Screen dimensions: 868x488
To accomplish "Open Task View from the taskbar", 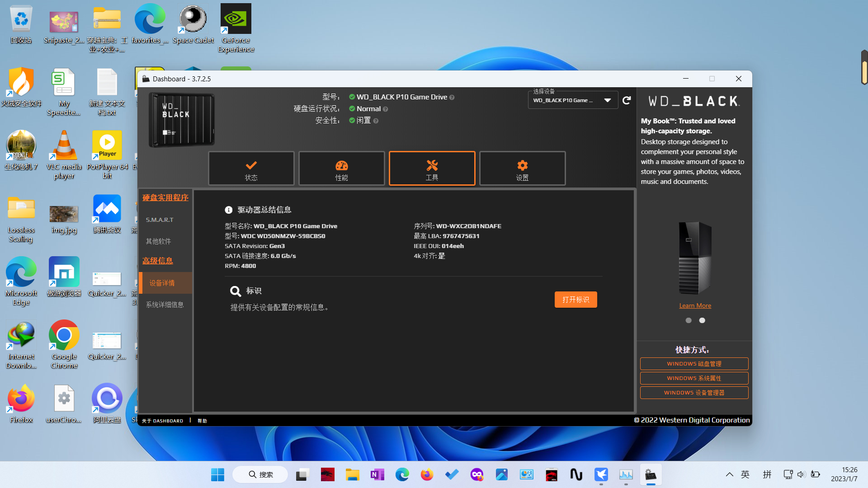I will (x=302, y=474).
